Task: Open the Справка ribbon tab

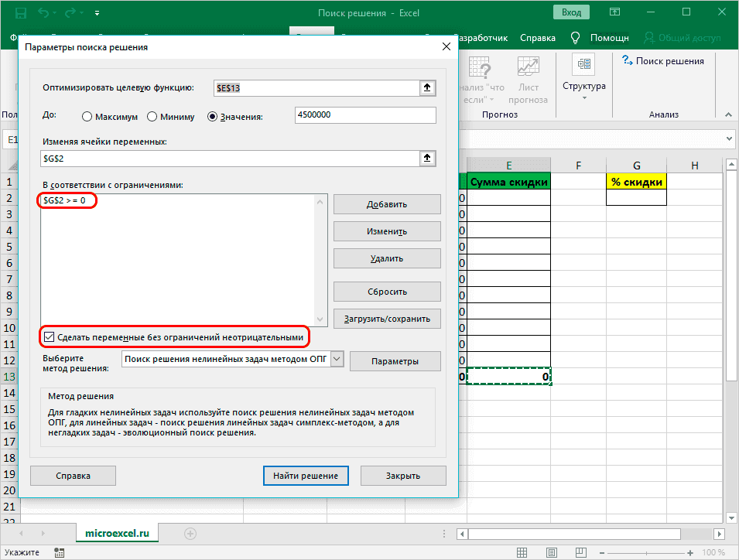Action: pos(537,38)
